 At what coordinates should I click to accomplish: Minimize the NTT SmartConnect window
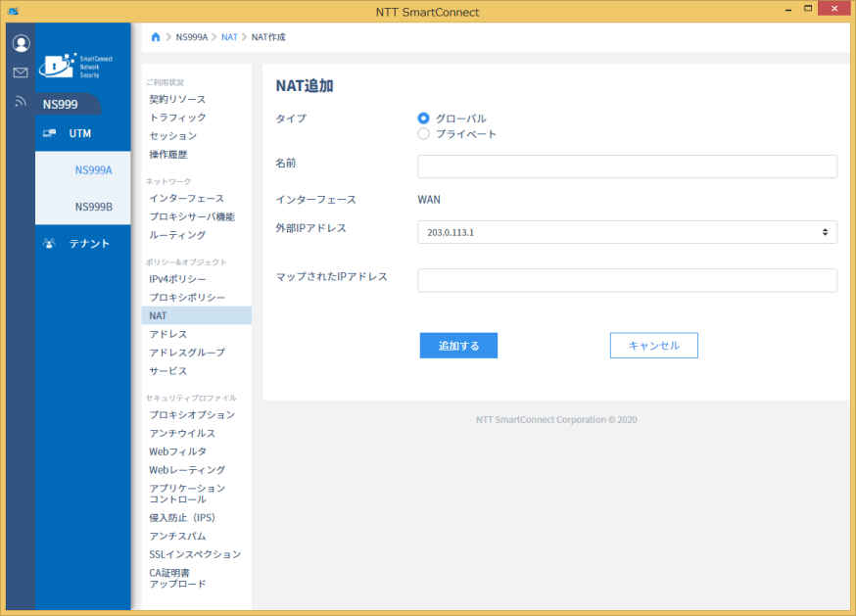788,9
